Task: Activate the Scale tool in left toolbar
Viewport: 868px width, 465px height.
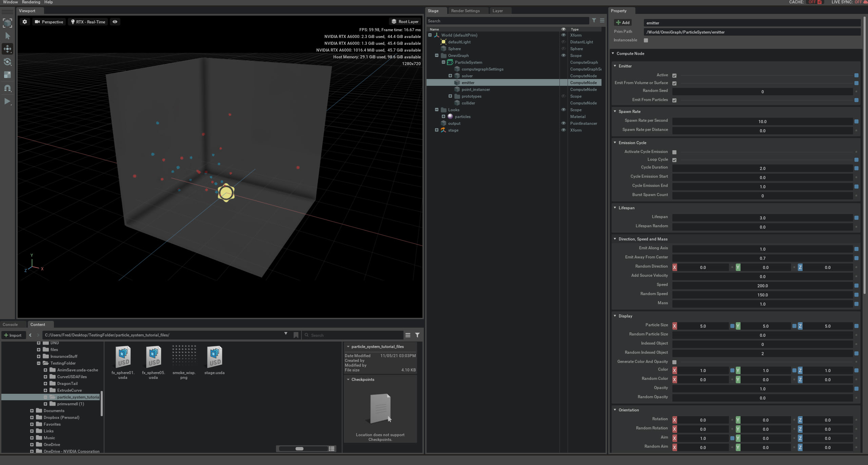Action: [x=7, y=75]
